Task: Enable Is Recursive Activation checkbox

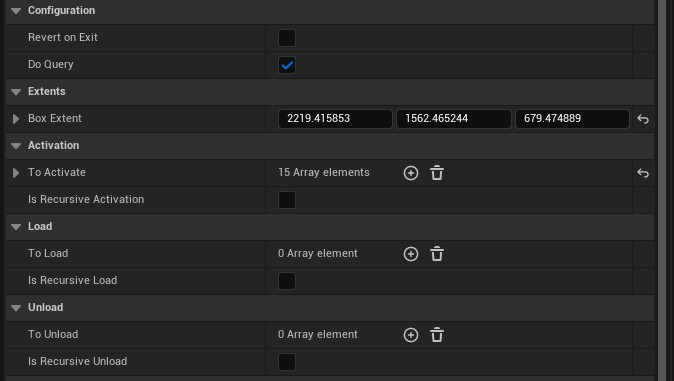Action: click(287, 200)
